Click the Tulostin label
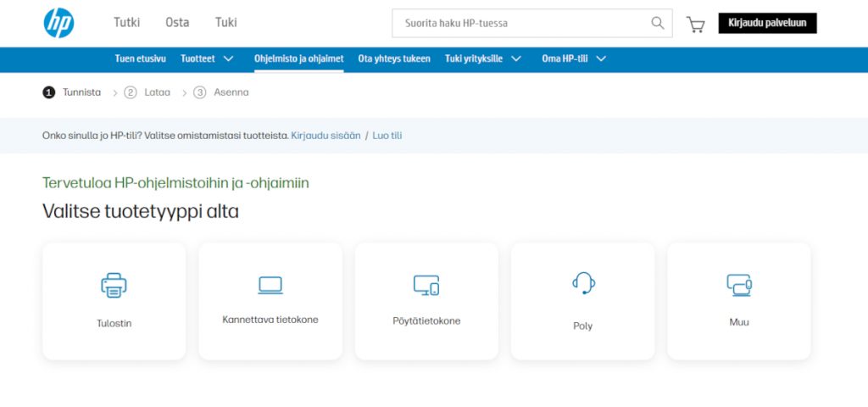Viewport: 868px width, 407px height. tap(114, 323)
